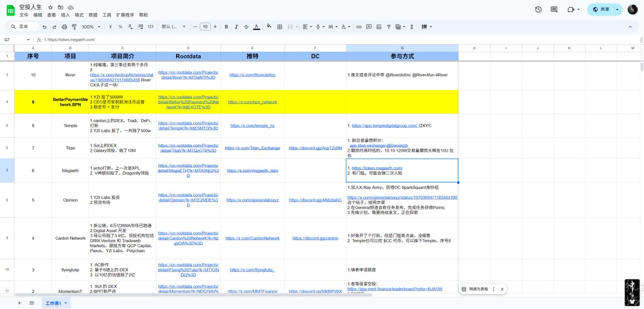Click the 菜单 search menus box
644x309 pixels.
tap(22, 26)
